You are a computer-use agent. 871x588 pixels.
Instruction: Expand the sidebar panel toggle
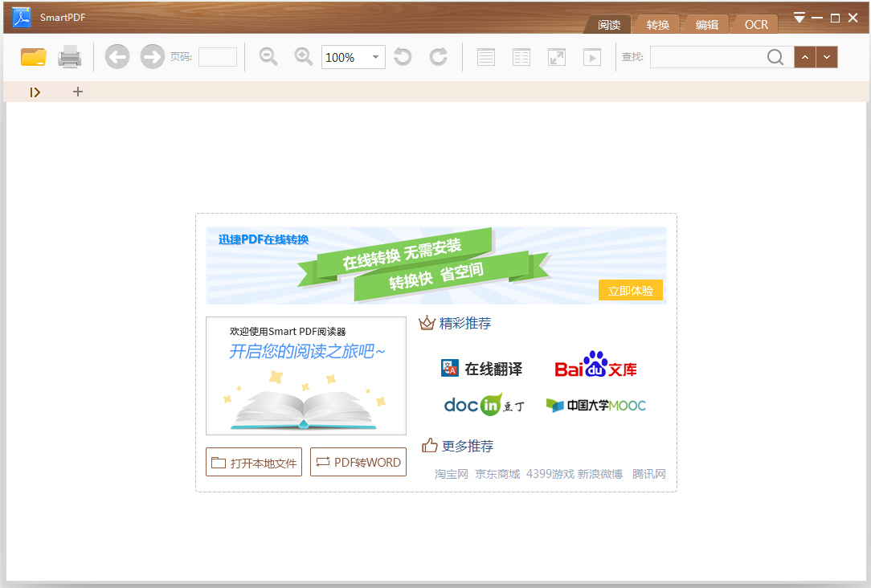pyautogui.click(x=35, y=92)
